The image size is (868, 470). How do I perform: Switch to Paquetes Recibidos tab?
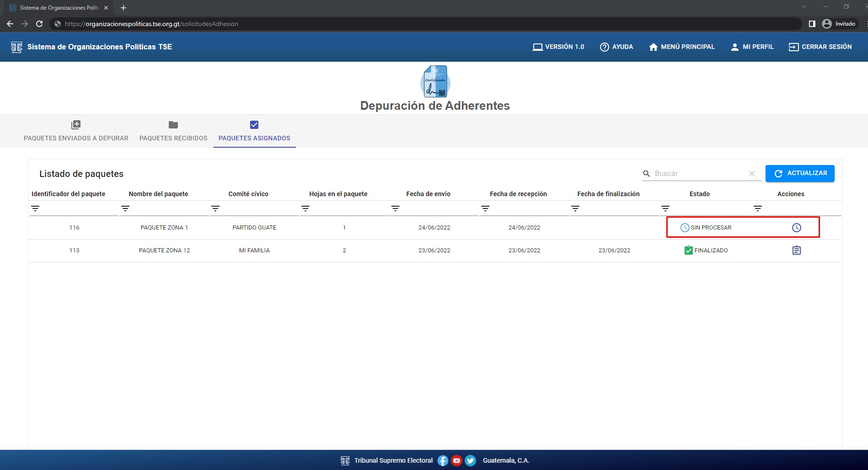(x=173, y=131)
